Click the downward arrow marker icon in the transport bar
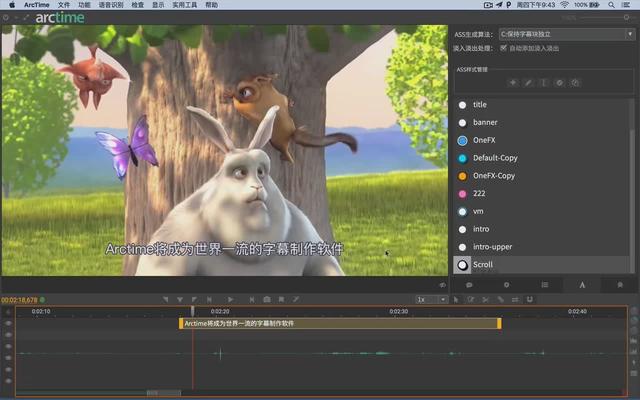The height and width of the screenshot is (400, 640). [x=180, y=300]
